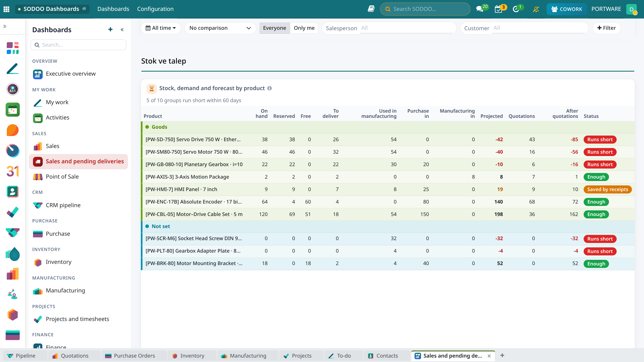Screen dimensions: 644x362
Task: Switch to the Only me option
Action: 304,28
